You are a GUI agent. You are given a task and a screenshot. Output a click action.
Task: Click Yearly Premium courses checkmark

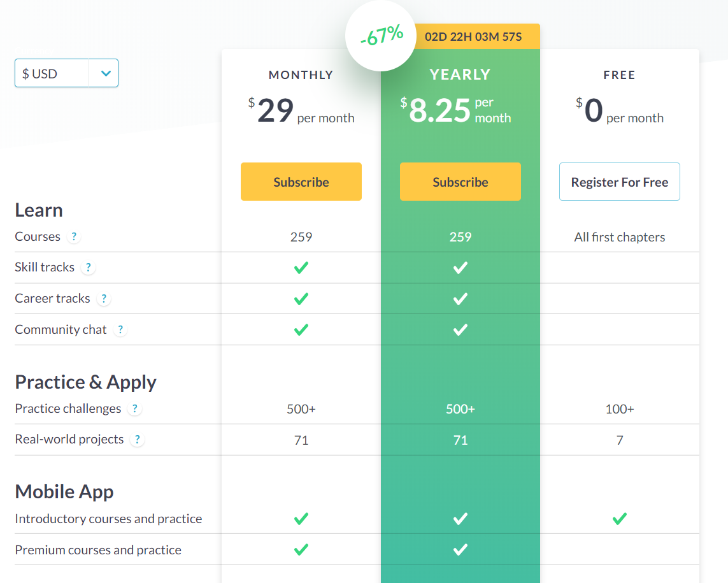point(460,550)
